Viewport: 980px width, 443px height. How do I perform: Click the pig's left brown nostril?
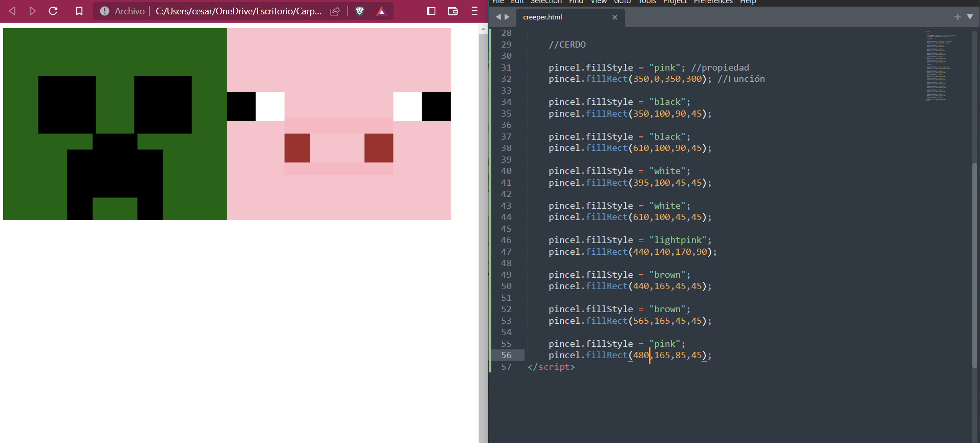coord(297,148)
